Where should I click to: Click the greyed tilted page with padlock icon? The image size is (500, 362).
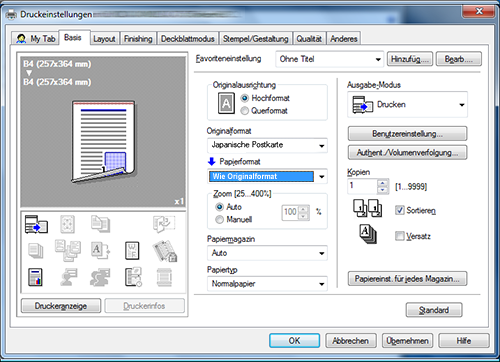(x=165, y=251)
